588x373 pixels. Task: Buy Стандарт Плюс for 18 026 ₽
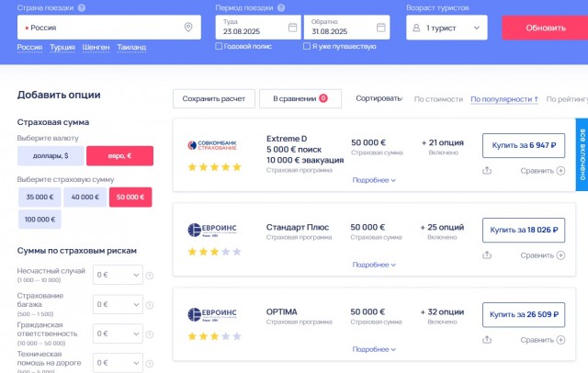[x=524, y=231]
